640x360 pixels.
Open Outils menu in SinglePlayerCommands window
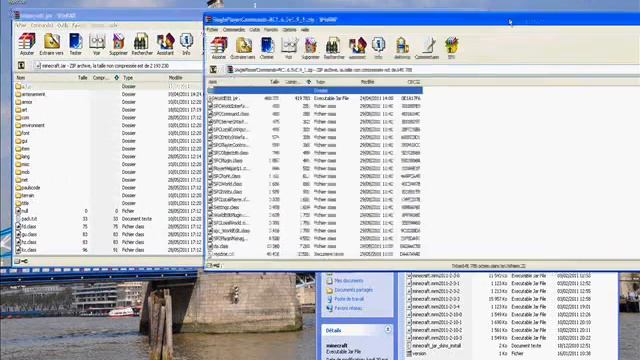pos(254,30)
